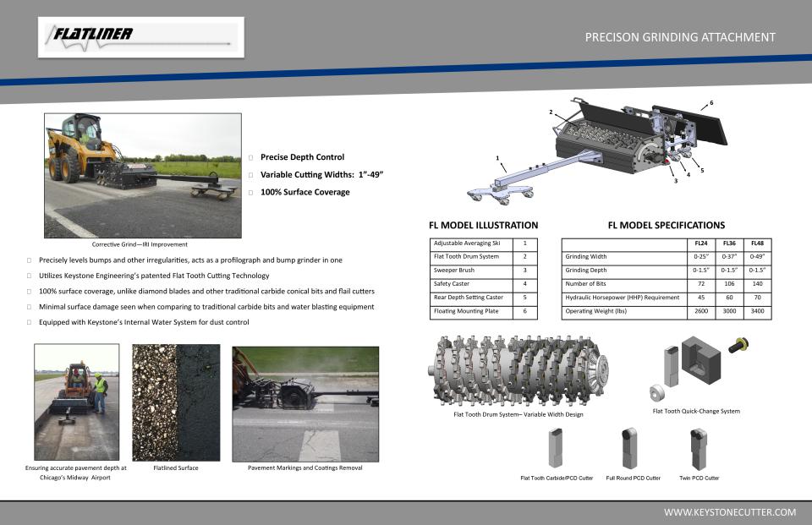This screenshot has width=812, height=525.
Task: Click the 'Flat Tooth Cutting Technology' sentence
Action: coord(154,276)
